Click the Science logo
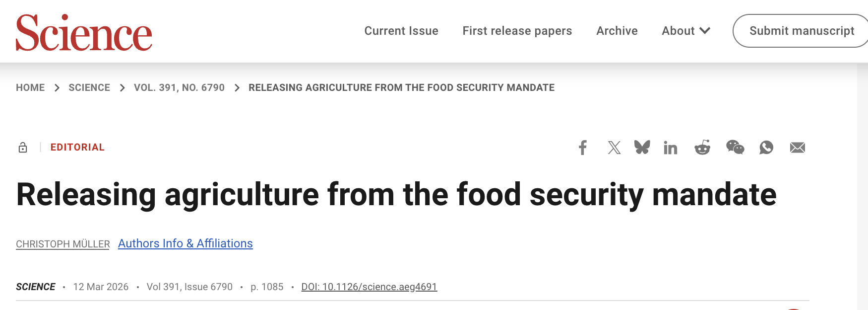 [x=84, y=33]
